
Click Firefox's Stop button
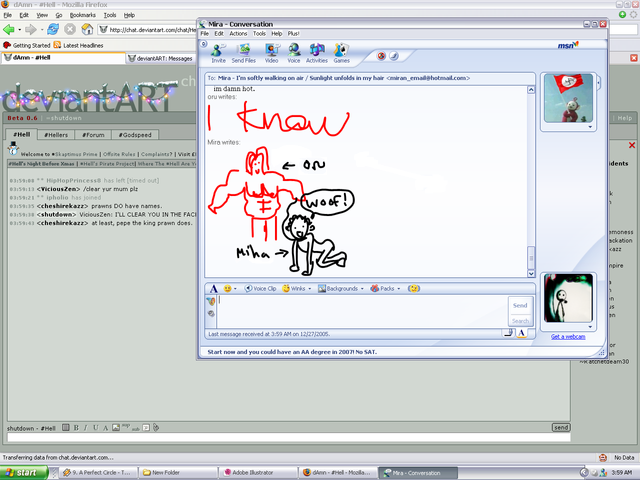click(x=70, y=29)
